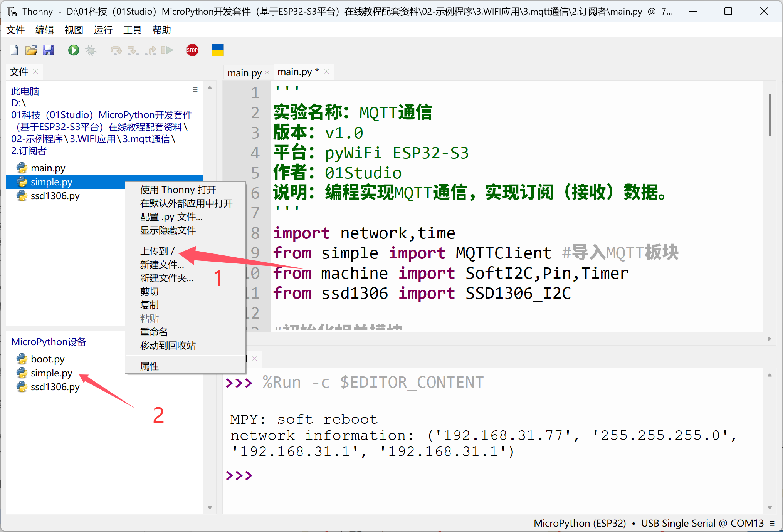Save the current file

[48, 50]
